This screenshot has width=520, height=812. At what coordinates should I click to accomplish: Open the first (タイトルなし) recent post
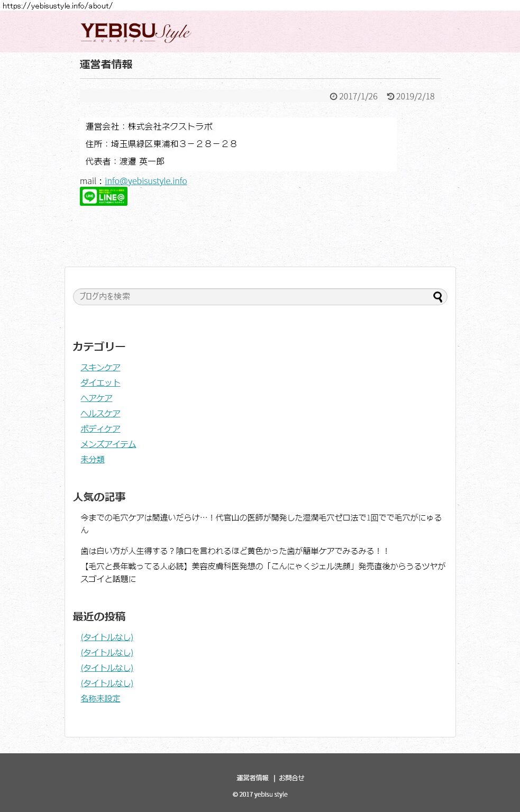[107, 637]
